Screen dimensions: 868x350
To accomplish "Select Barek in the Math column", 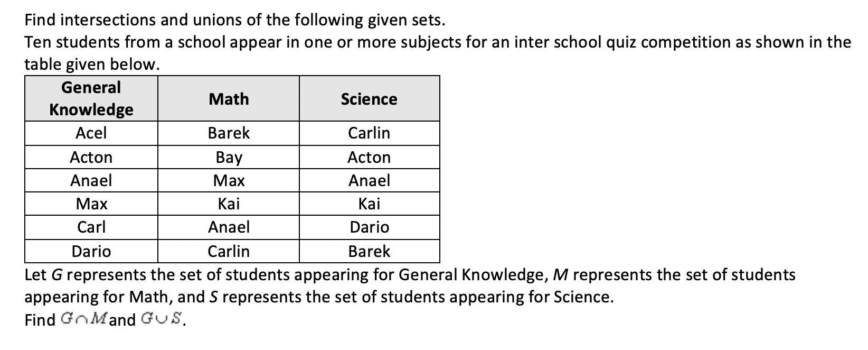I will (229, 133).
